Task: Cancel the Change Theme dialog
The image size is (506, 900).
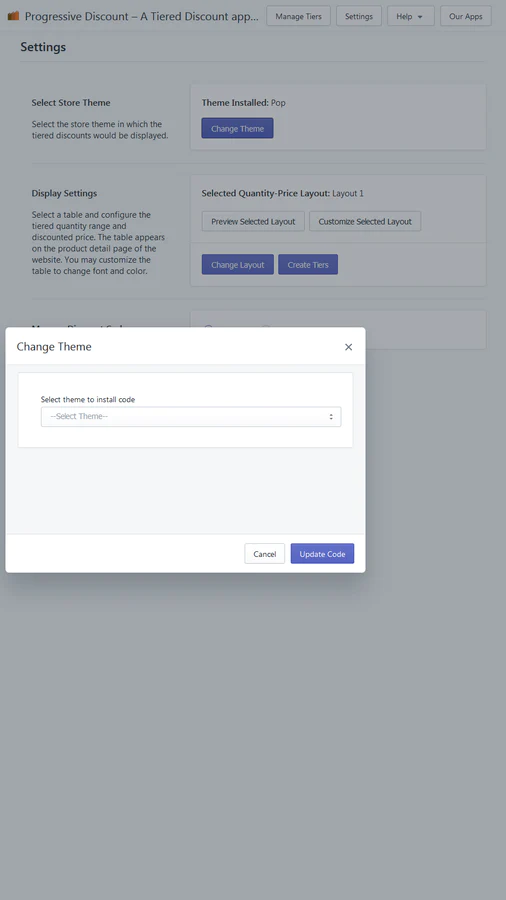Action: 264,554
